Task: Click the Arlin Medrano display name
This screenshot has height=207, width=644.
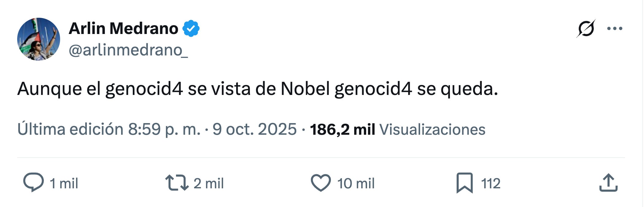Action: click(x=123, y=28)
